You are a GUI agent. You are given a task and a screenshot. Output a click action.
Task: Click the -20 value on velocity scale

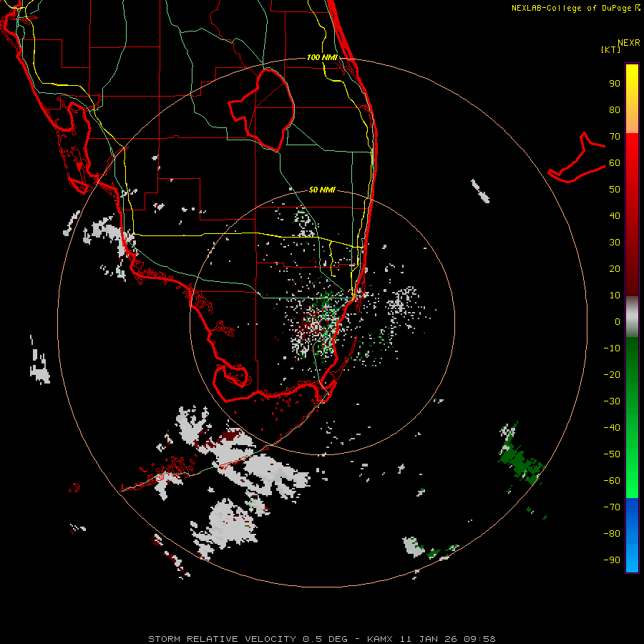pos(612,374)
